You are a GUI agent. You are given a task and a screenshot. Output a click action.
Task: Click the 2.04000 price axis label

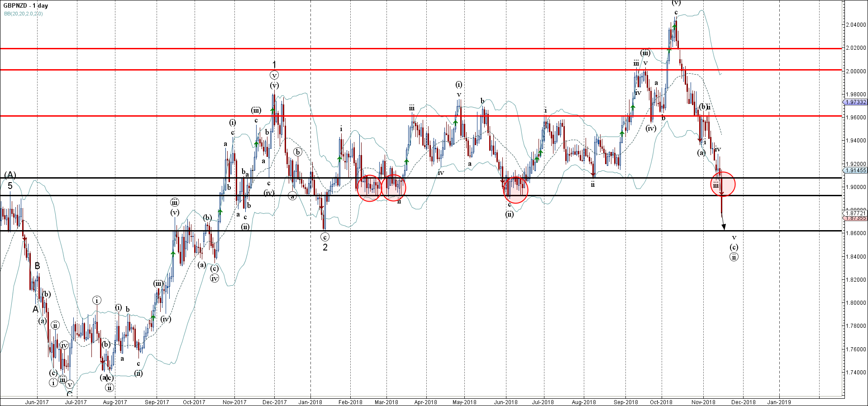click(856, 25)
